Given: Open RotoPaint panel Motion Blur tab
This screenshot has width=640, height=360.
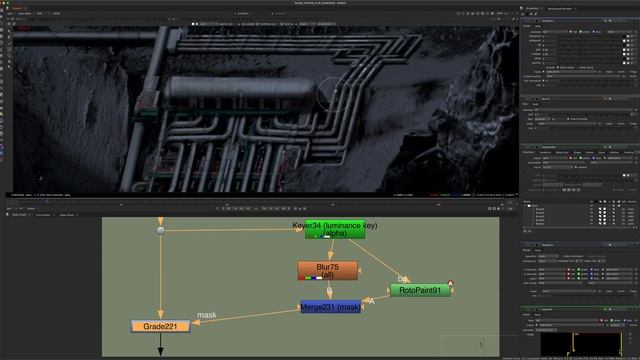Looking at the screenshot, I should point(562,152).
